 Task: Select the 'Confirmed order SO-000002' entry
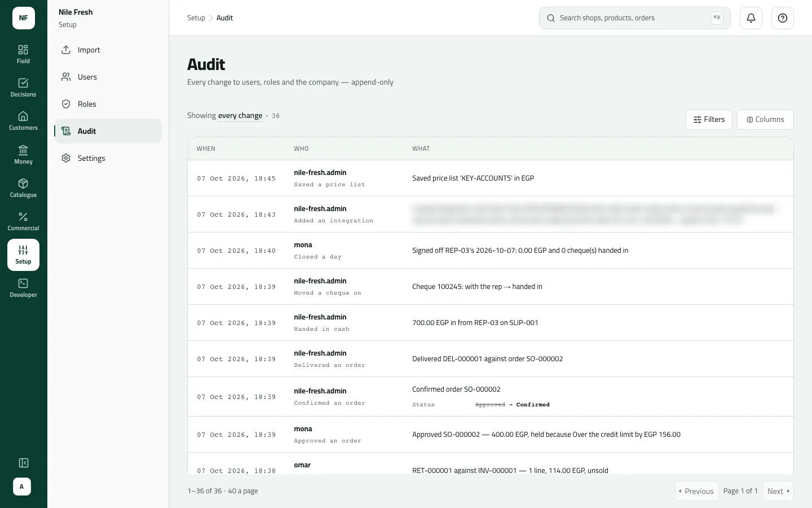tap(491, 397)
